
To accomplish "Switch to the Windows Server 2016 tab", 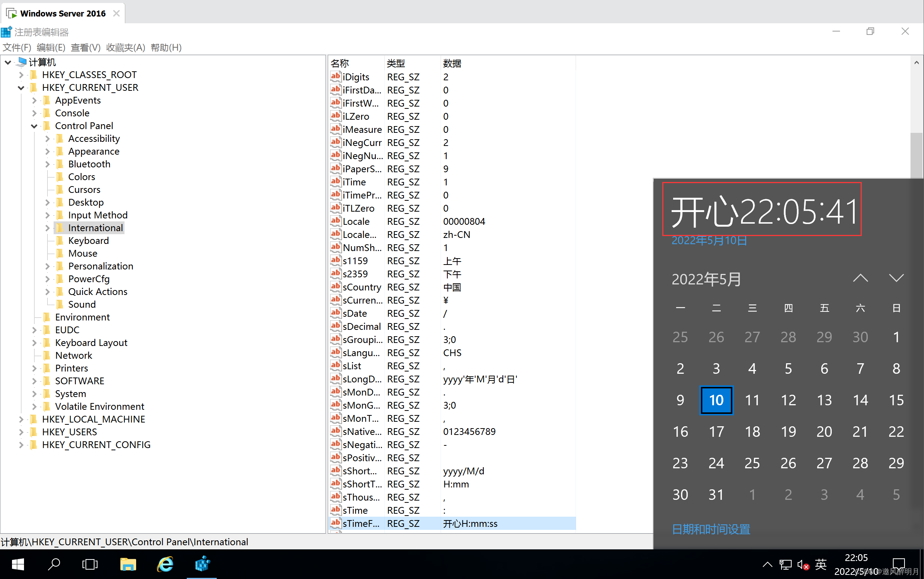I will (x=63, y=14).
